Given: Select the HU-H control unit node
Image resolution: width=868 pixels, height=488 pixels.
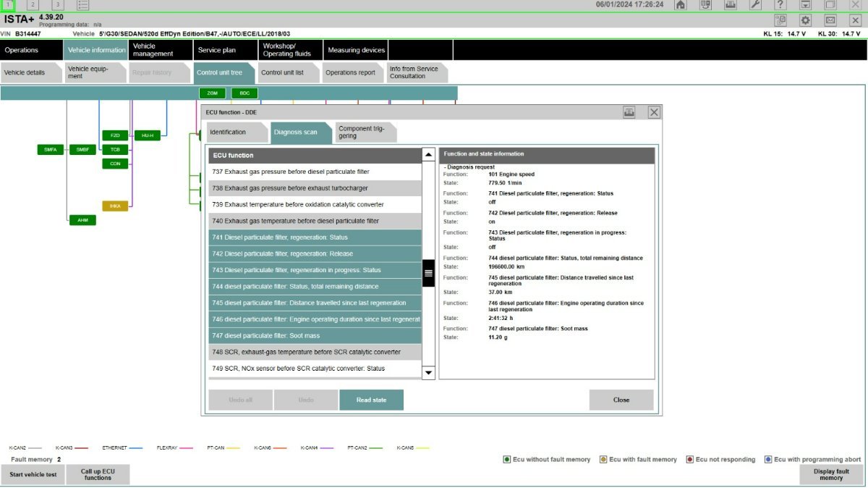Looking at the screenshot, I should (x=147, y=135).
